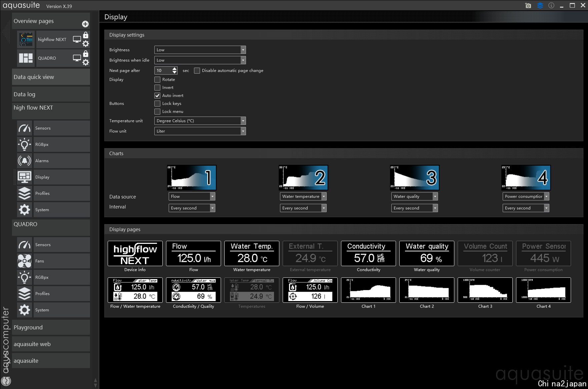Enable the Lock menu checkbox
The width and height of the screenshot is (588, 389).
pos(157,112)
